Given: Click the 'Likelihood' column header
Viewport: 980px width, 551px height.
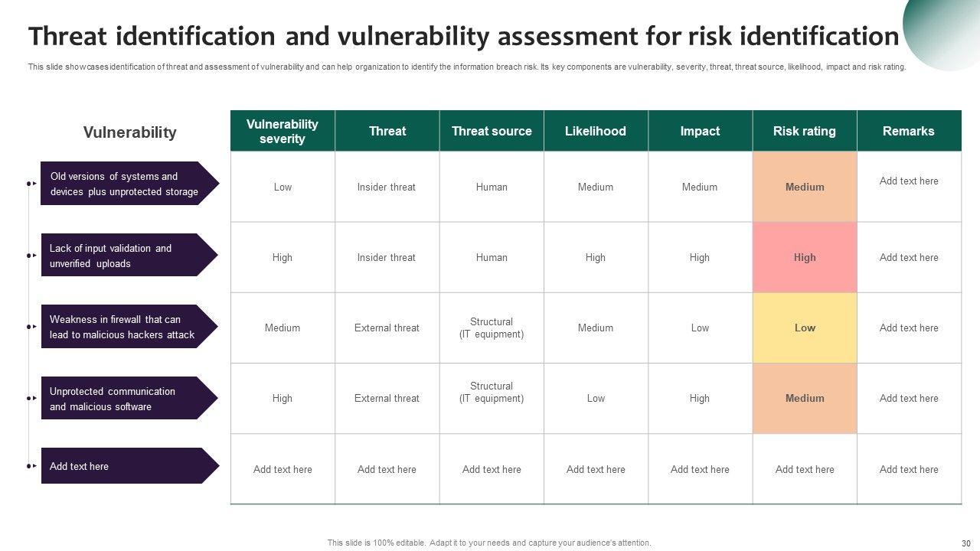Looking at the screenshot, I should click(596, 132).
